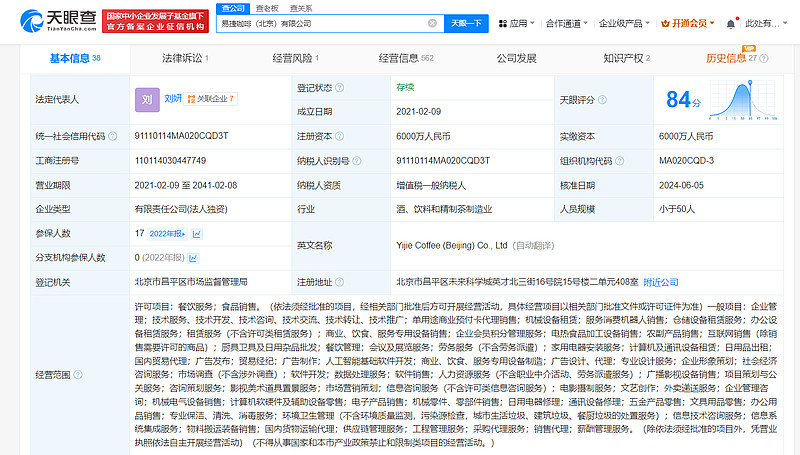Select the 法律诉讼 tab

coord(185,59)
